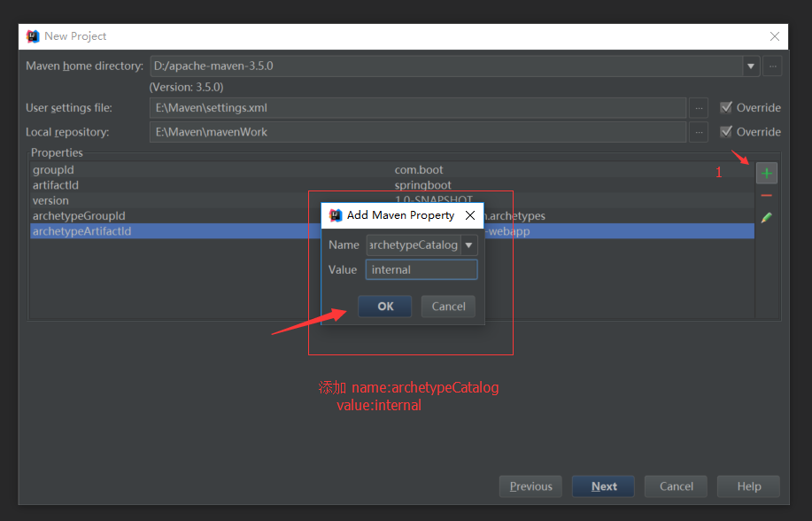The image size is (812, 521).
Task: Select the archetypeGroupId property row
Action: 392,215
